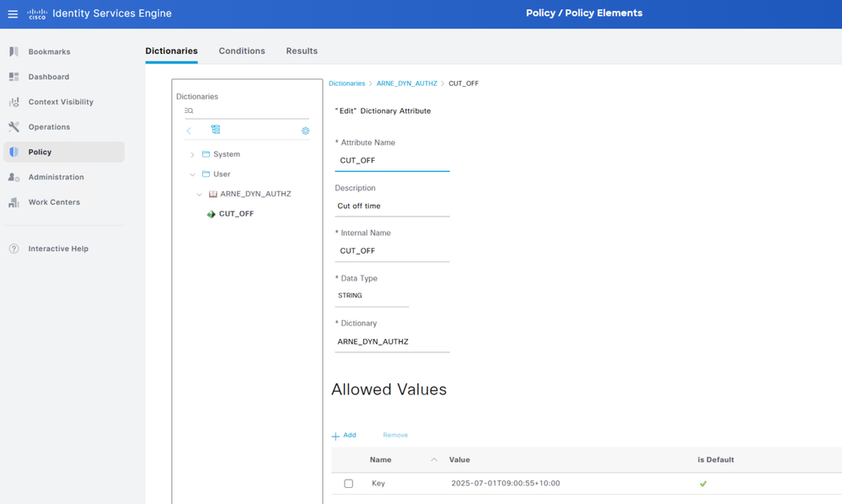Open Administration in the sidebar
842x504 pixels.
56,177
